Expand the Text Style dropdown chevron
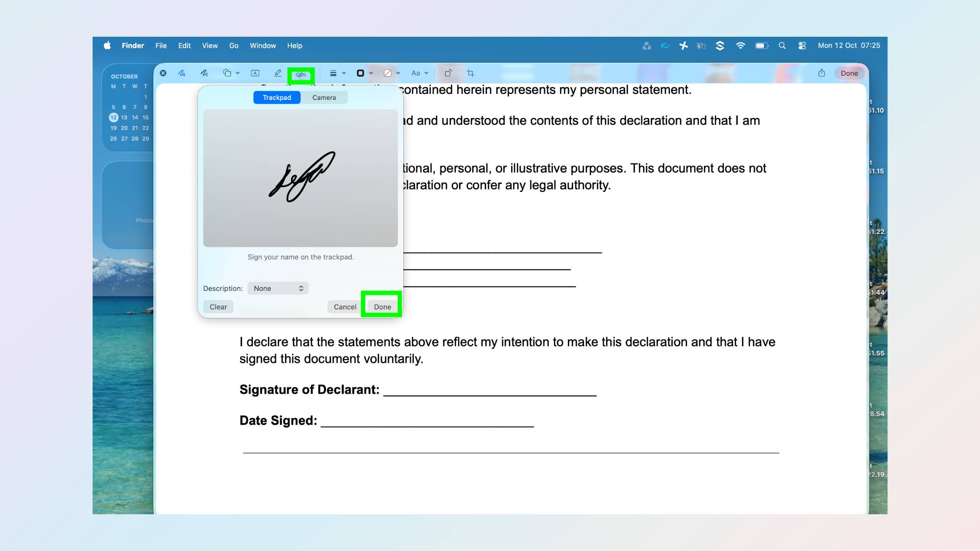Viewport: 980px width, 551px height. pos(426,73)
